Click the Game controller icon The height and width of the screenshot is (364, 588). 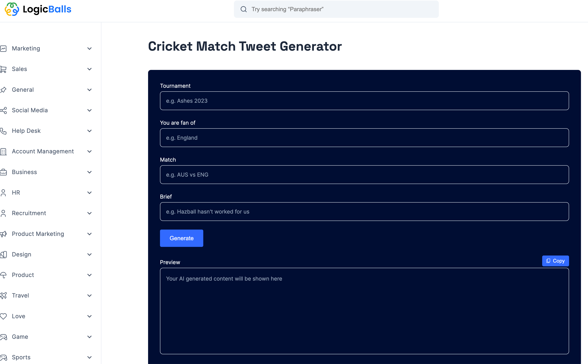3,337
